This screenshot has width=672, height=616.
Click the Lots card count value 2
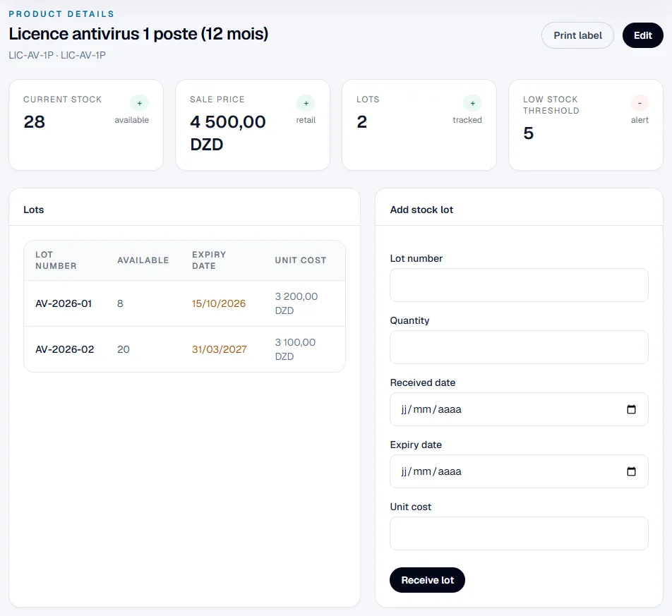point(361,121)
